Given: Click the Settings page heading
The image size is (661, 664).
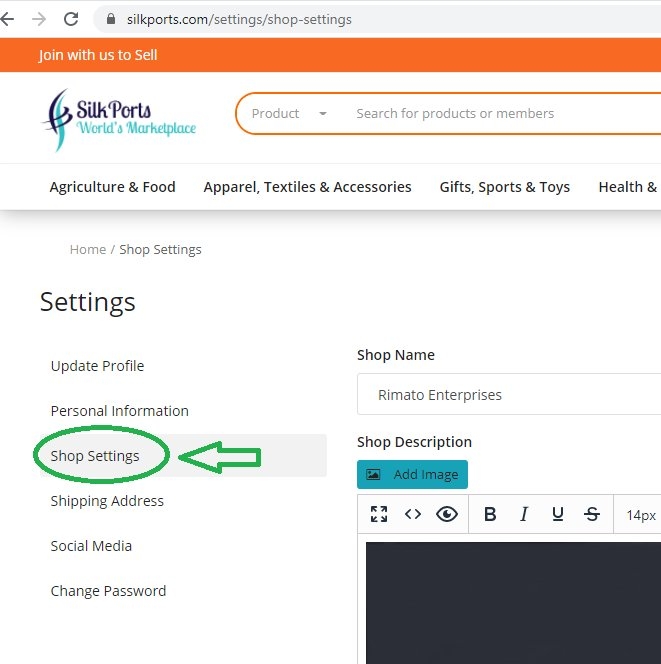Looking at the screenshot, I should coord(88,302).
